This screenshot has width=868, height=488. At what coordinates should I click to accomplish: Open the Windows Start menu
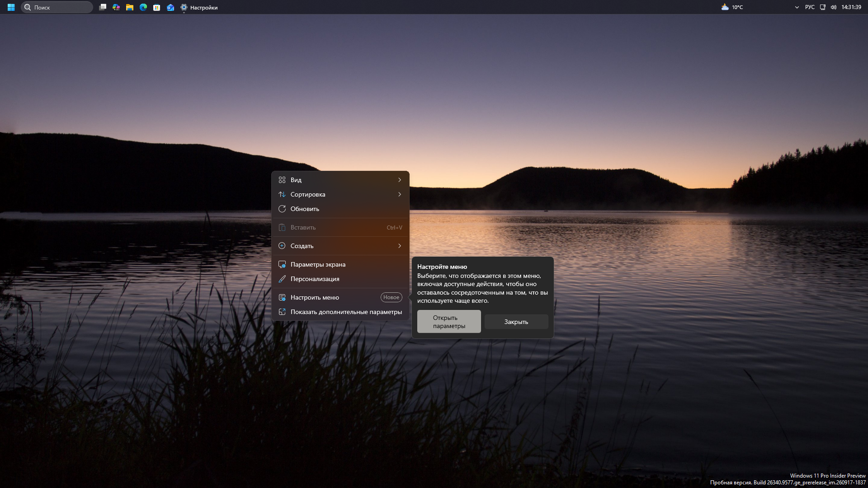pos(11,7)
